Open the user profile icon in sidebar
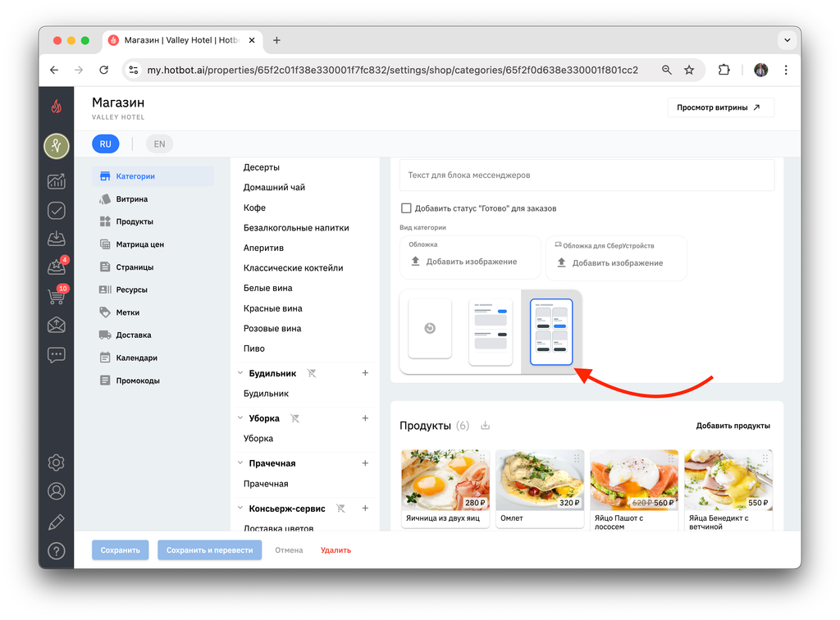The width and height of the screenshot is (840, 620). click(57, 491)
